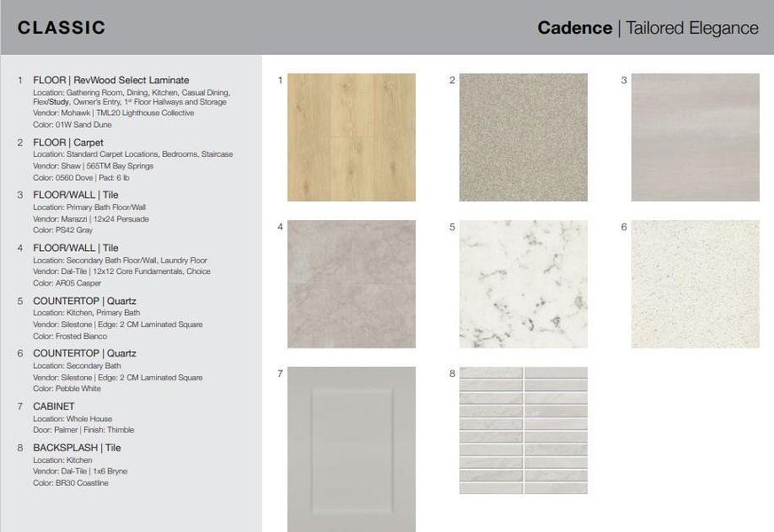Click the number 5 swatch label
The image size is (774, 532).
tap(454, 227)
